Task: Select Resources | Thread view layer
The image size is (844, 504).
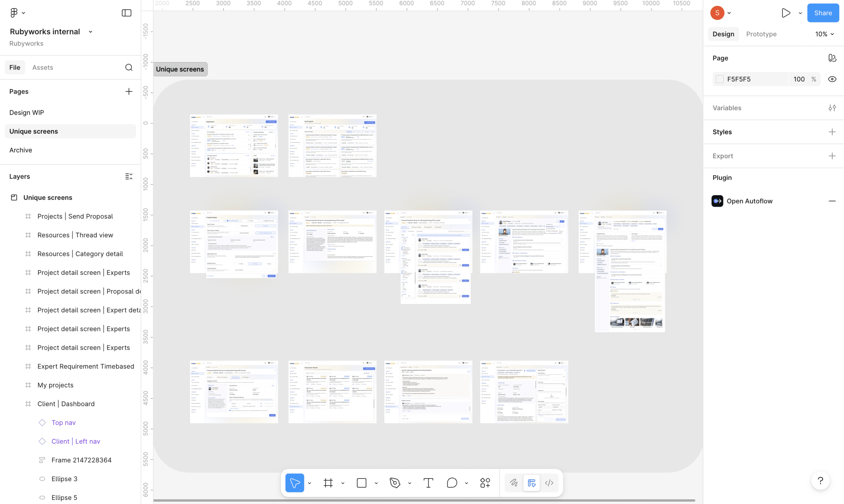Action: click(75, 235)
